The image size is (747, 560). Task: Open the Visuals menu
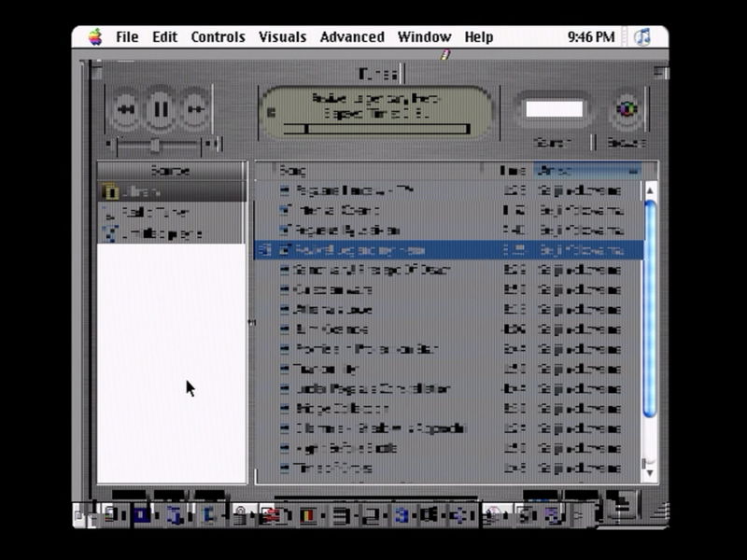coord(282,37)
